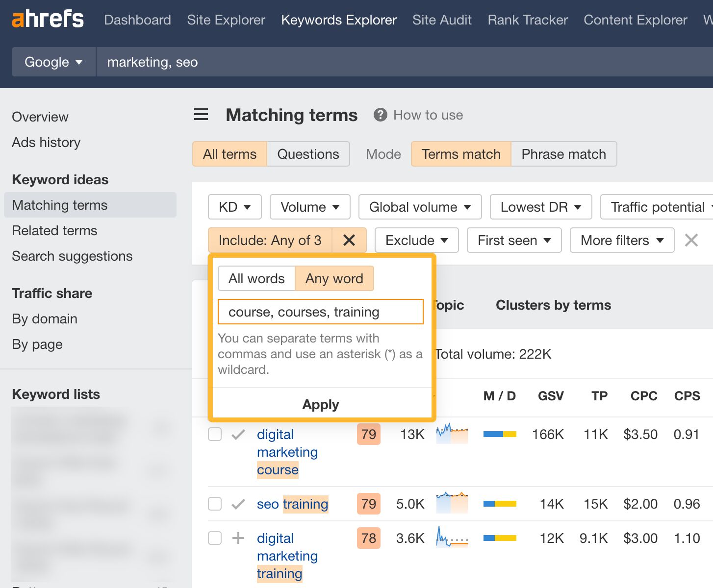
Task: Click the checkmark icon next to seo training
Action: coord(238,504)
